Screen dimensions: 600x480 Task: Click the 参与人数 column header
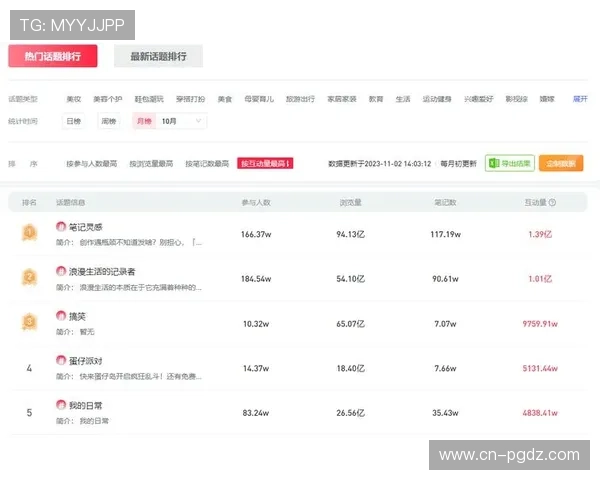(x=256, y=202)
